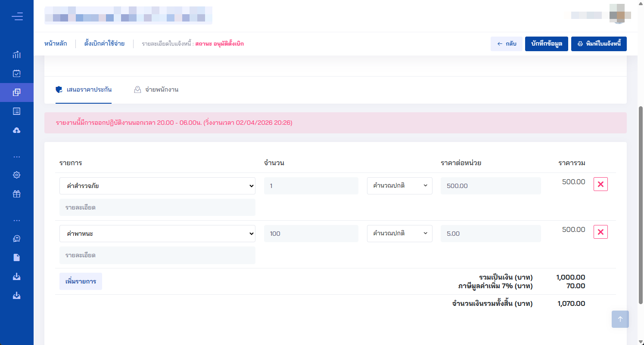
Task: Open the ค่าสำรวจภัย item dropdown
Action: 157,185
